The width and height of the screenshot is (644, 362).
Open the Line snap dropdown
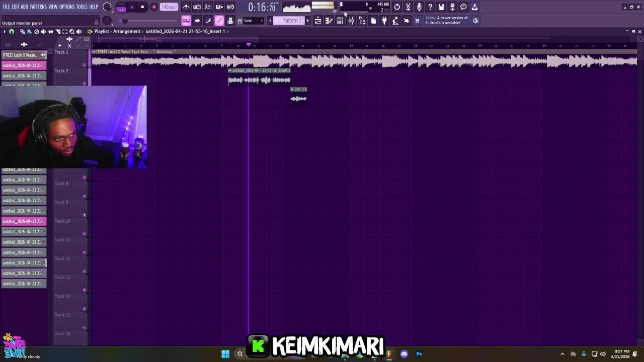[x=254, y=21]
